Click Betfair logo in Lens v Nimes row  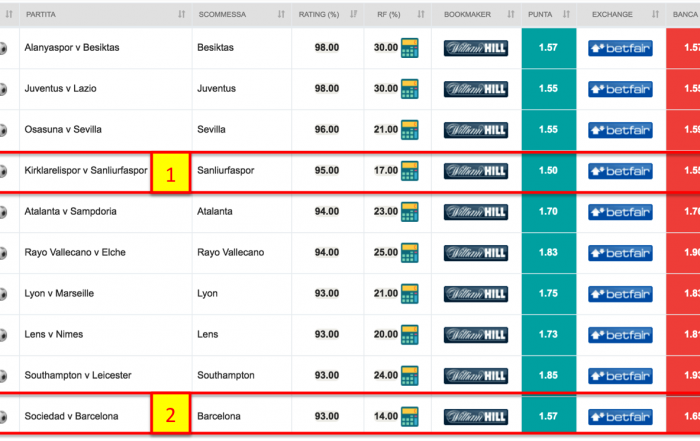click(x=620, y=335)
